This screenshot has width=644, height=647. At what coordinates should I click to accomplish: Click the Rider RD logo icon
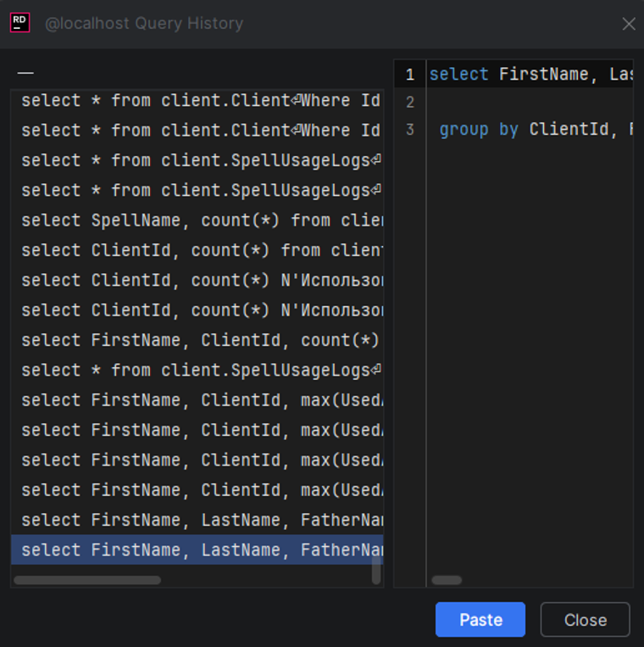tap(19, 23)
